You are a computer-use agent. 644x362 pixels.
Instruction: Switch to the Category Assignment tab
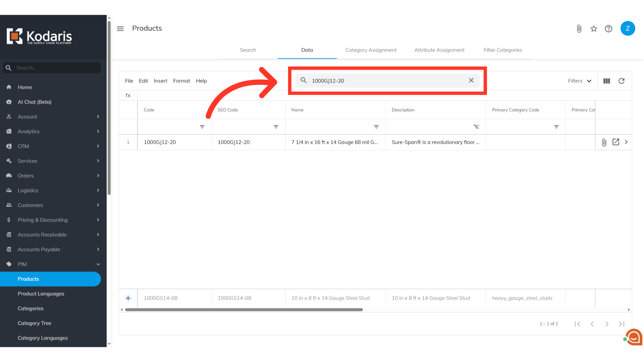371,50
